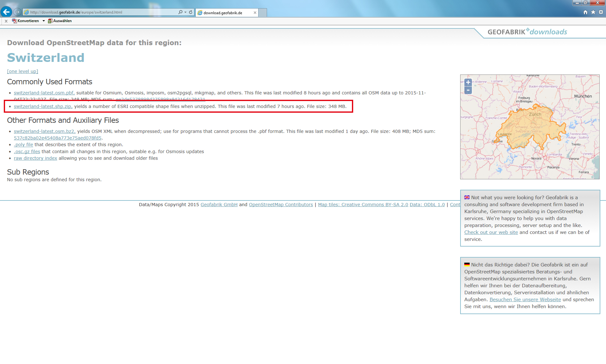Open the browser tools gear icon
606x364 pixels.
point(601,12)
